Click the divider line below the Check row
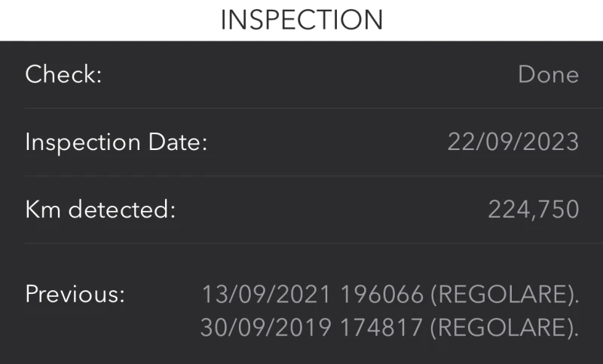 click(x=301, y=108)
